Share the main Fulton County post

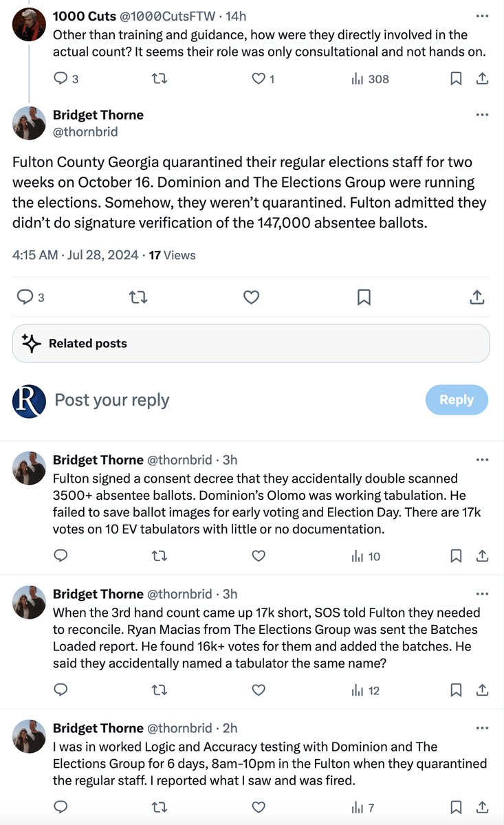pyautogui.click(x=476, y=297)
